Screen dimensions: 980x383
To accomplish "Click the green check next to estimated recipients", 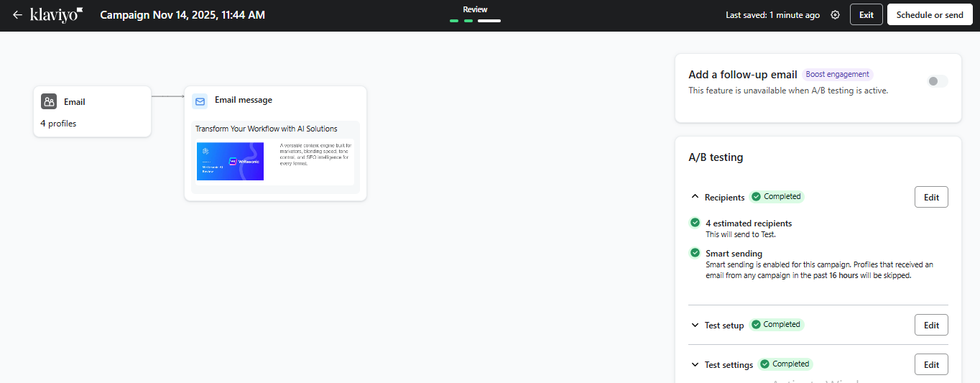I will coord(695,223).
